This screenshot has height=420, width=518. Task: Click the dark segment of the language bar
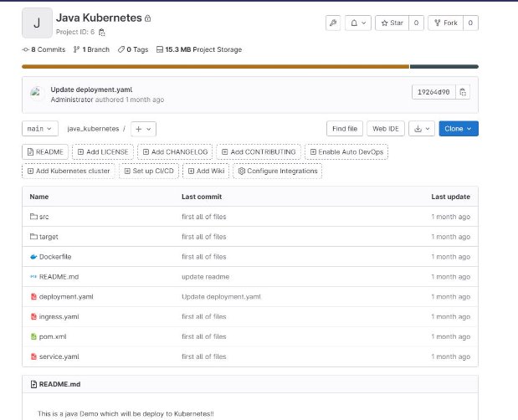coord(444,67)
